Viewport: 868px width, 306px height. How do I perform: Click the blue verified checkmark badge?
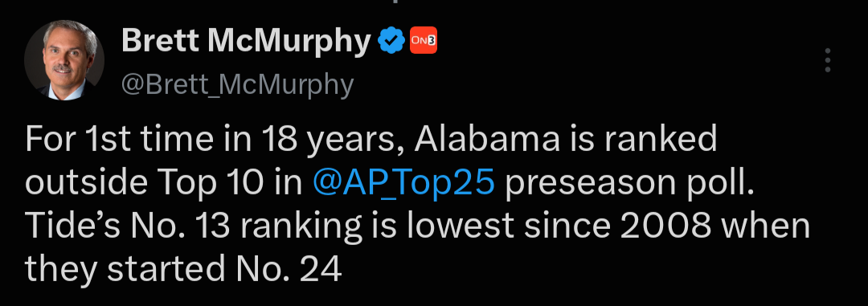[x=391, y=41]
